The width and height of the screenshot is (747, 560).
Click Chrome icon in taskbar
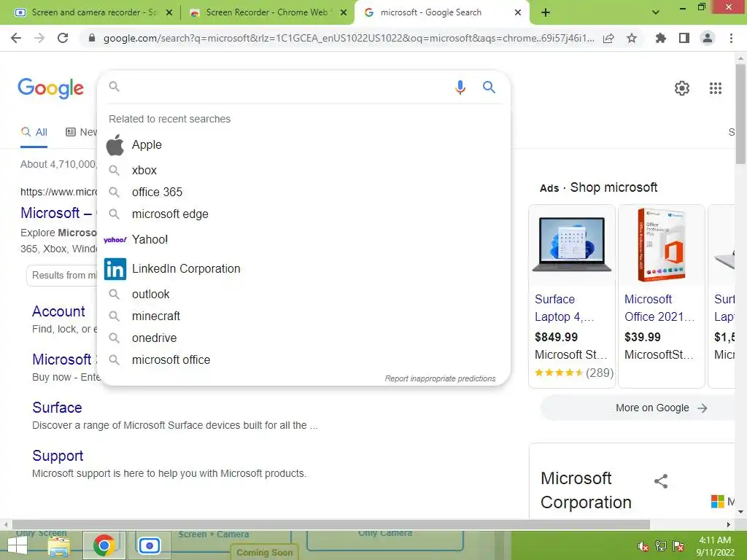tap(104, 545)
